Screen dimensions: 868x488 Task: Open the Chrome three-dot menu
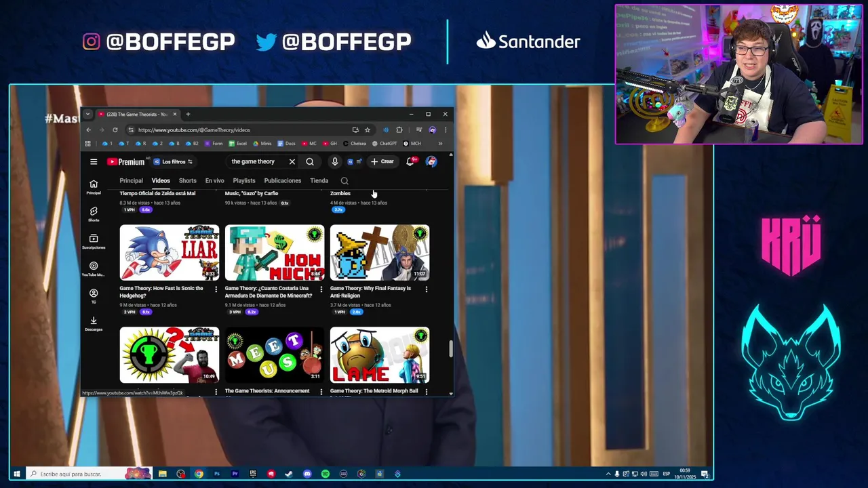point(446,130)
